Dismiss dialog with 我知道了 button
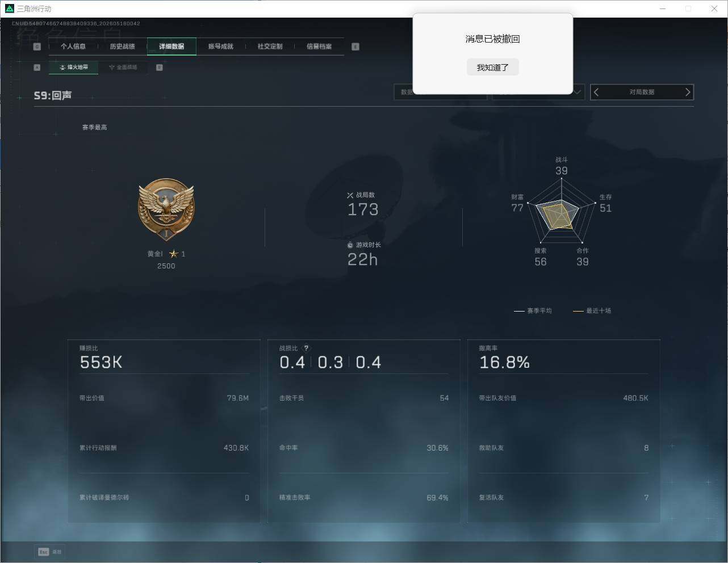The image size is (728, 563). pyautogui.click(x=492, y=67)
